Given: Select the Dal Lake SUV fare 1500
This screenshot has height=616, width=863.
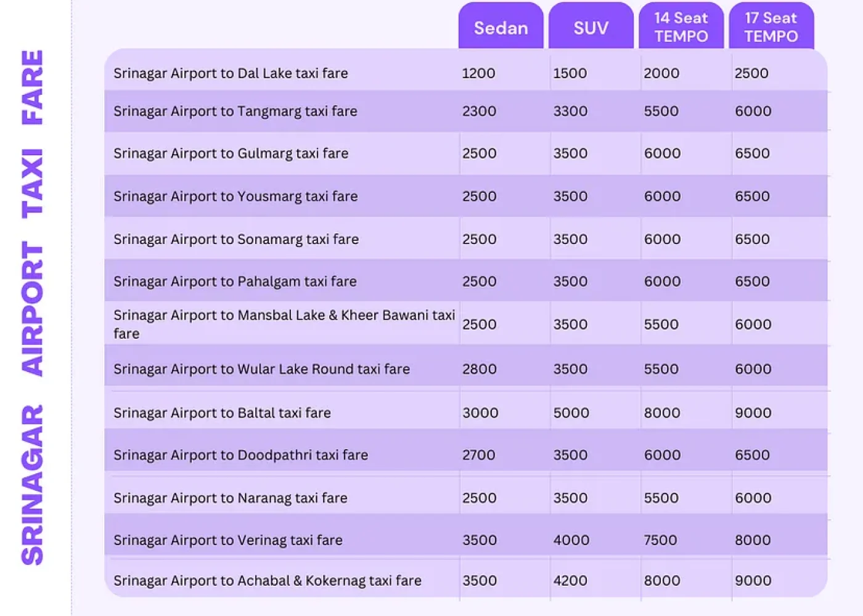Looking at the screenshot, I should coord(570,73).
